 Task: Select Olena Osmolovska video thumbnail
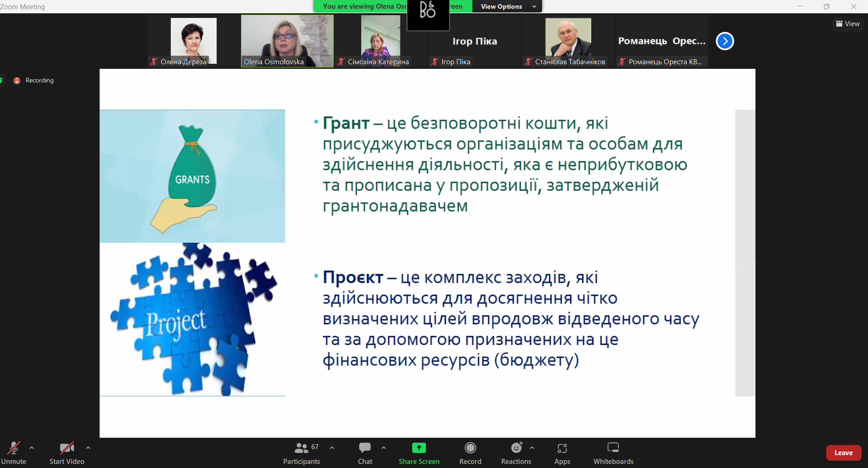coord(287,41)
